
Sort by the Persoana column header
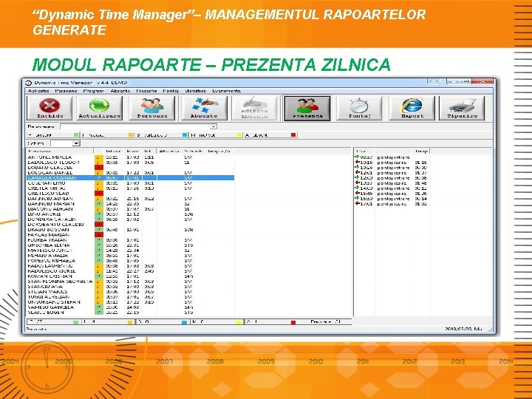point(60,151)
